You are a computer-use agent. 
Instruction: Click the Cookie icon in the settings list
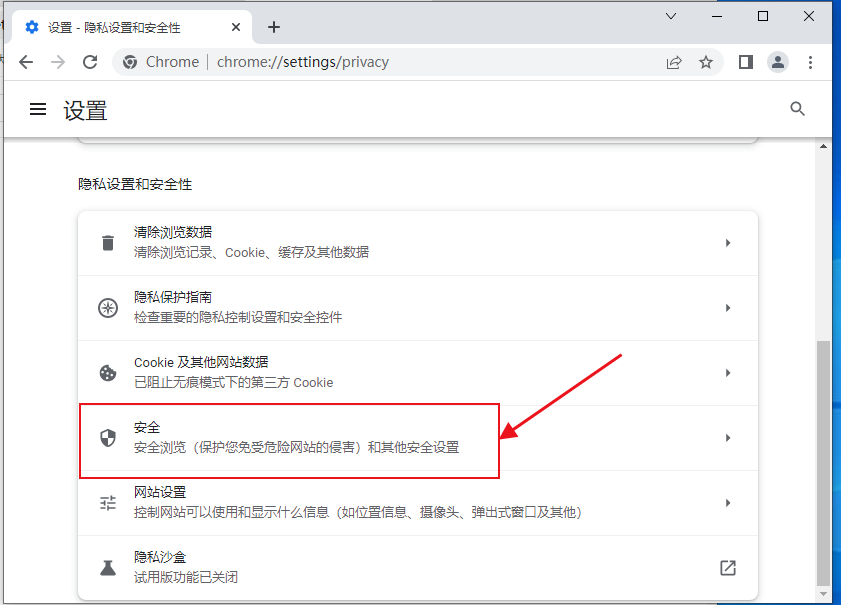click(x=108, y=372)
